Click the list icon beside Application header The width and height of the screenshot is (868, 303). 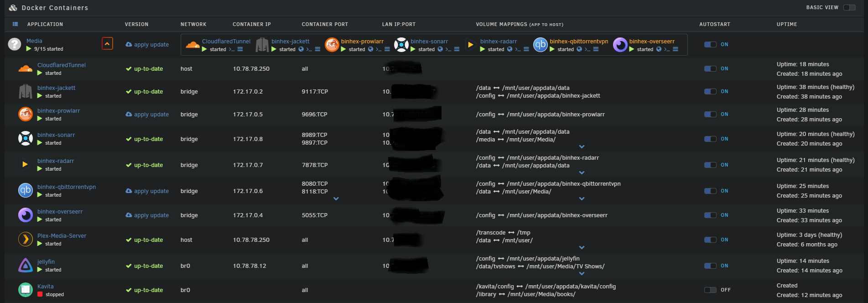[15, 24]
